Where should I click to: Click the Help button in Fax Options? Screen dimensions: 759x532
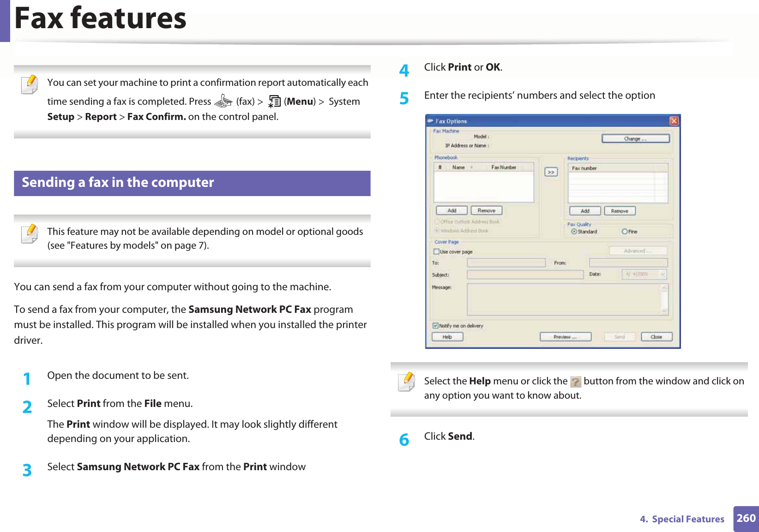click(447, 337)
